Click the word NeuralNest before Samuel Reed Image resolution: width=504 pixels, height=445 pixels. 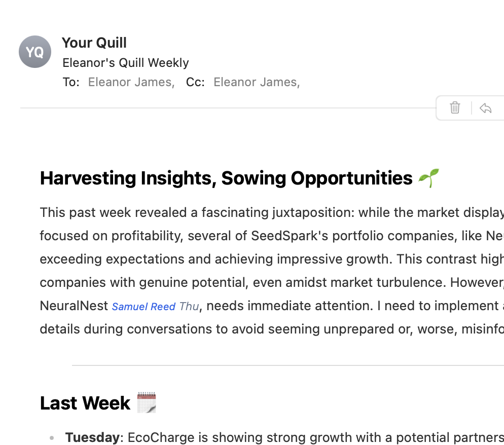coord(74,306)
